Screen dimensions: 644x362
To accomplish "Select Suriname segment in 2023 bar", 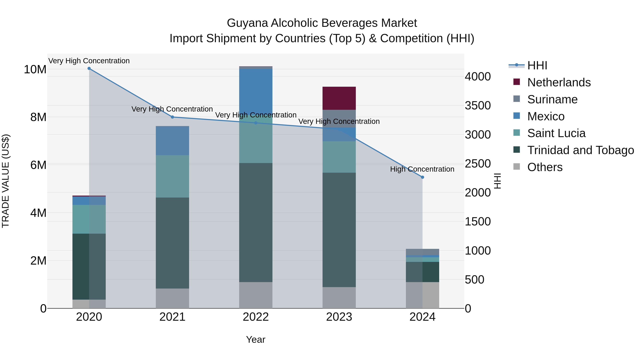I will pyautogui.click(x=339, y=119).
